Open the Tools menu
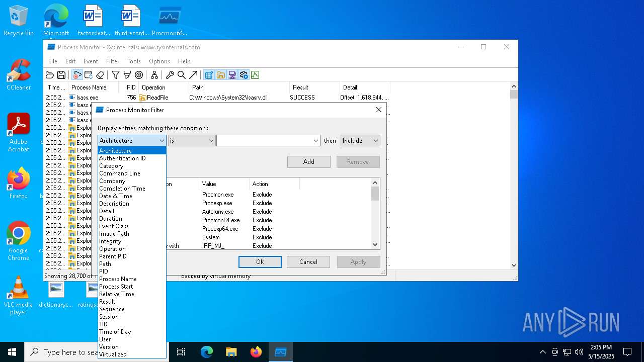 134,61
